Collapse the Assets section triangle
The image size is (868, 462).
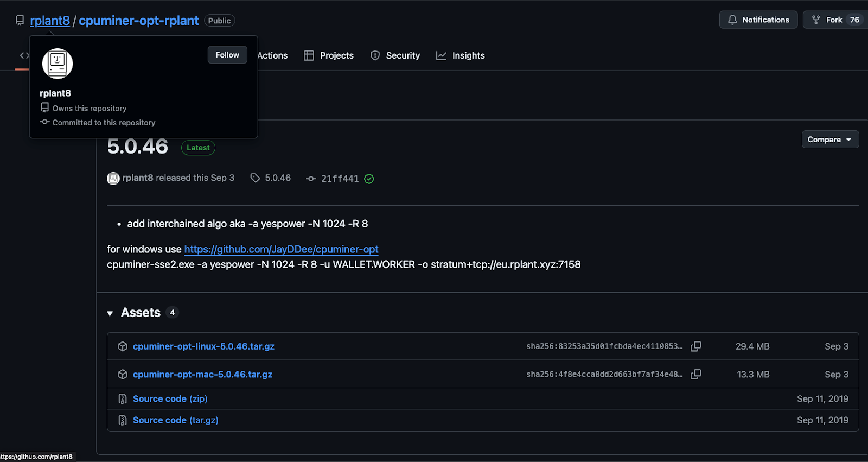110,313
